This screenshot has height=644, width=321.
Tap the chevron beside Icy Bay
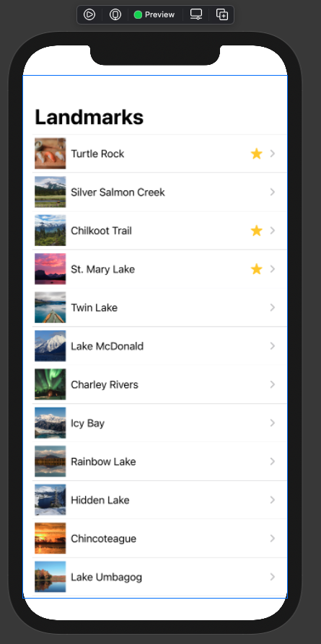(273, 423)
